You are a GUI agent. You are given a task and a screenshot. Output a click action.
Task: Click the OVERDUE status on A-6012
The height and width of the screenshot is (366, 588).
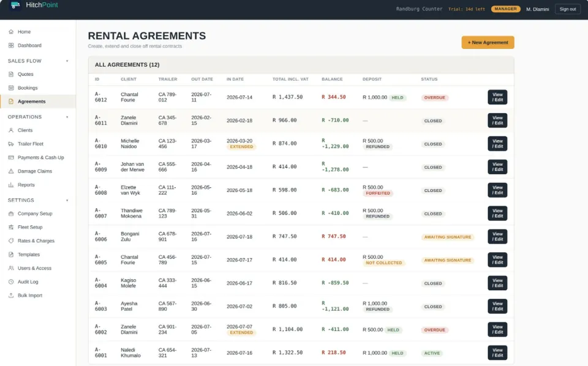click(x=434, y=97)
